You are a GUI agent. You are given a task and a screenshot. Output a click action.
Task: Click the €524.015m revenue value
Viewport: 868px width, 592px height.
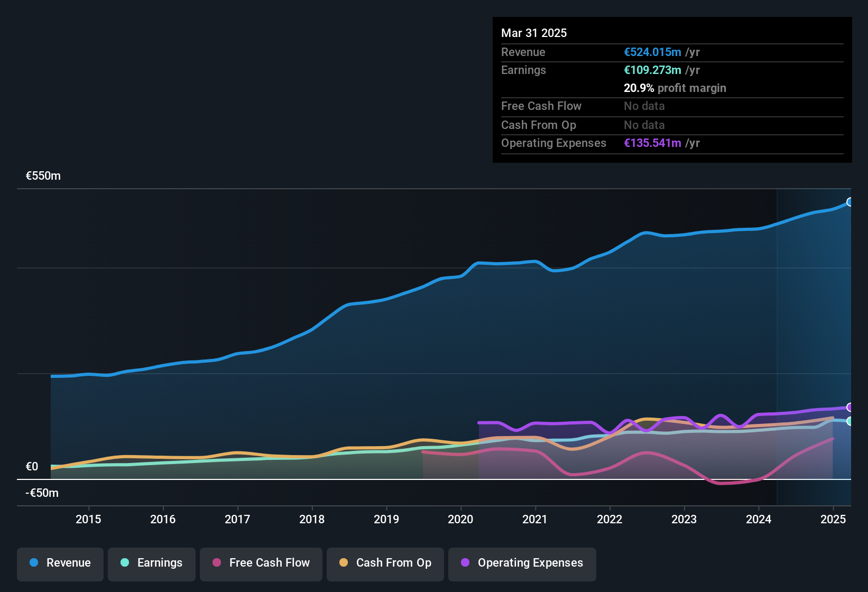652,52
